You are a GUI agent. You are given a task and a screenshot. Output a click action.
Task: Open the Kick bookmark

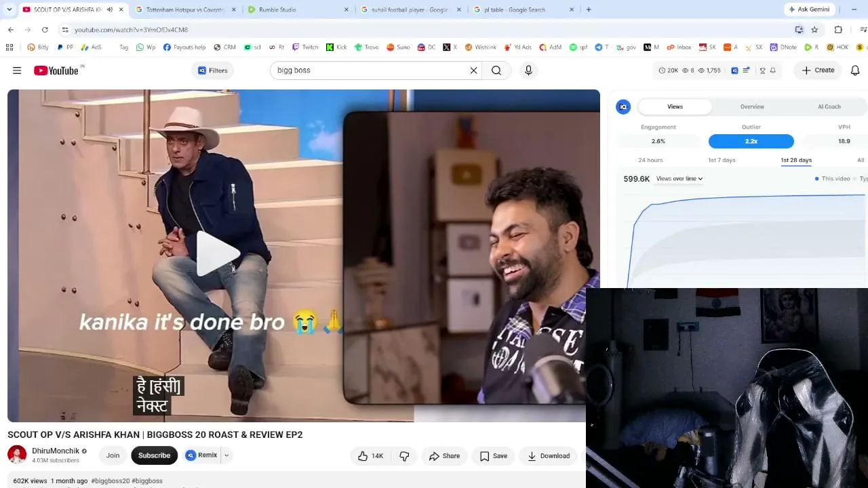336,47
